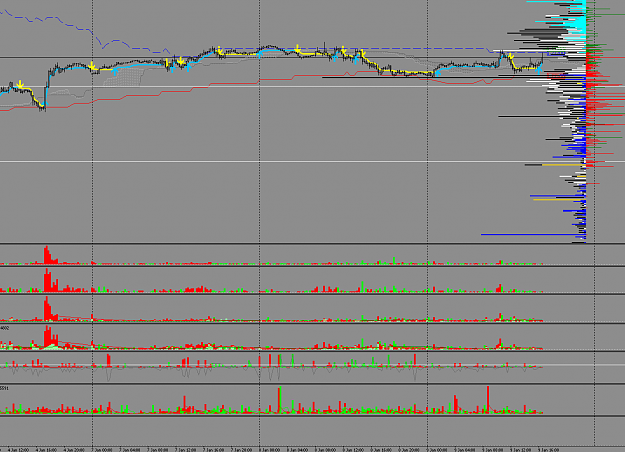Click the '4 Jan 16:00' time axis label
This screenshot has height=452, width=625.
tap(46, 450)
